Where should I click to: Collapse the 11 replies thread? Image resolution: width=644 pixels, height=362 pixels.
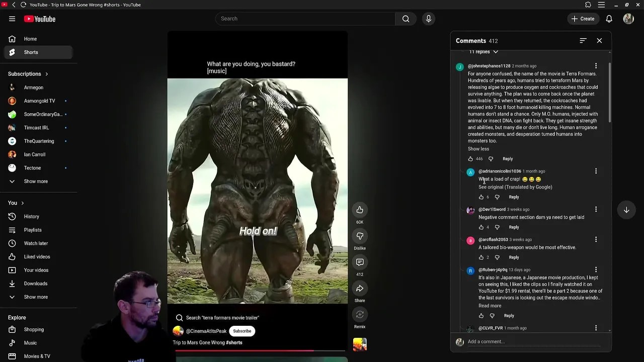pos(483,52)
